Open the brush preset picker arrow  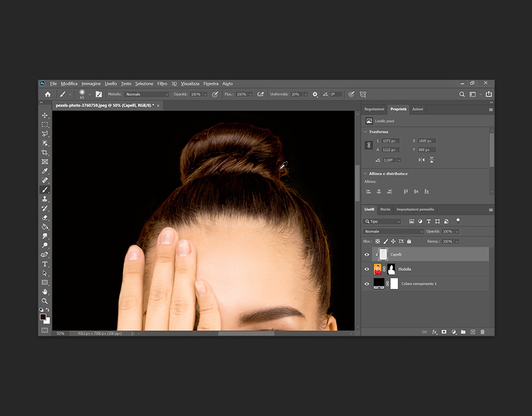pyautogui.click(x=90, y=95)
